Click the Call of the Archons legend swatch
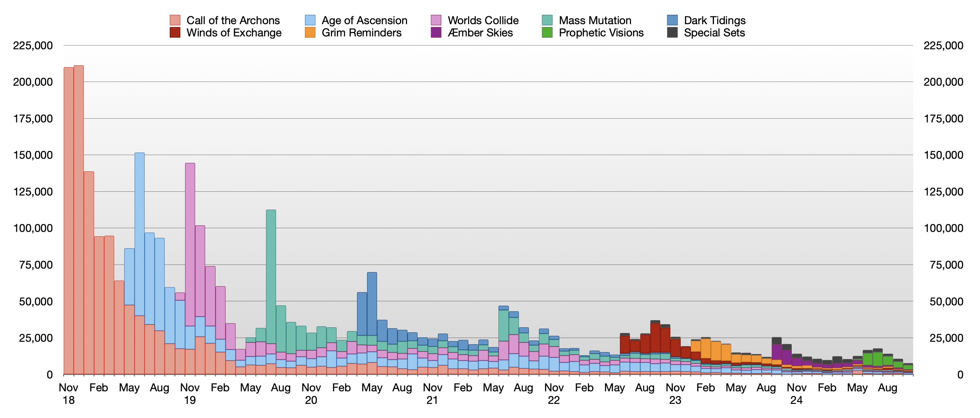Screen dimensions: 980x418 pyautogui.click(x=175, y=20)
